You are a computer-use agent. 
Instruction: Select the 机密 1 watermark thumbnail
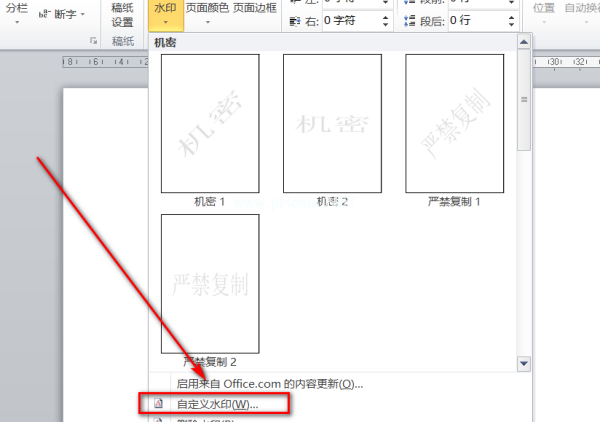point(210,122)
